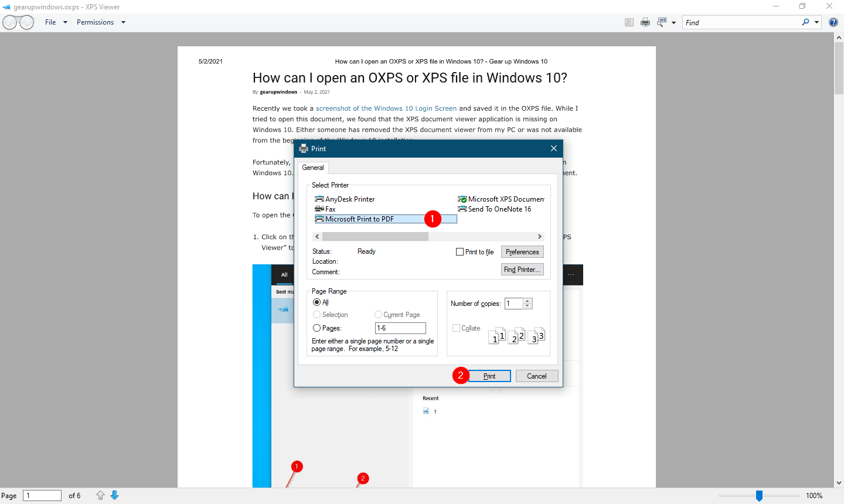Expand the File menu chevron
The image size is (844, 504).
pos(64,22)
